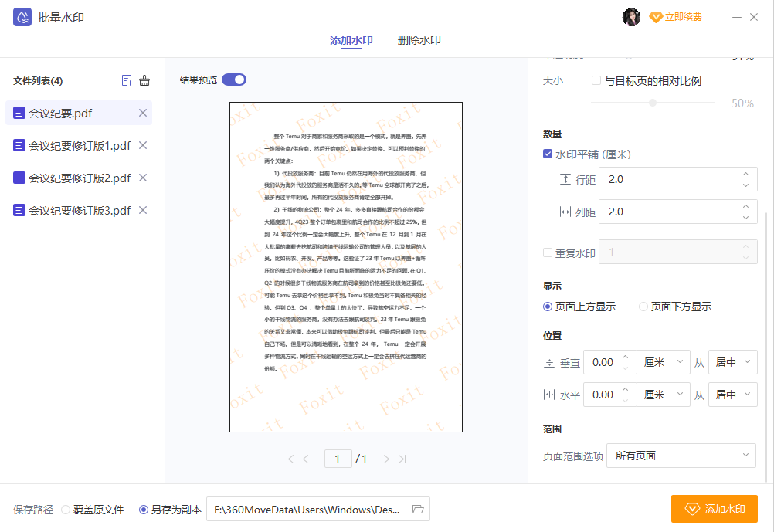
Task: Switch to the 删除水印 tab
Action: [419, 40]
